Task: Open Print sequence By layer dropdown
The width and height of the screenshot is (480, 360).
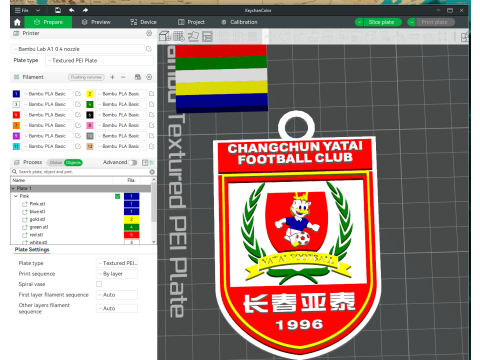Action: tap(117, 274)
